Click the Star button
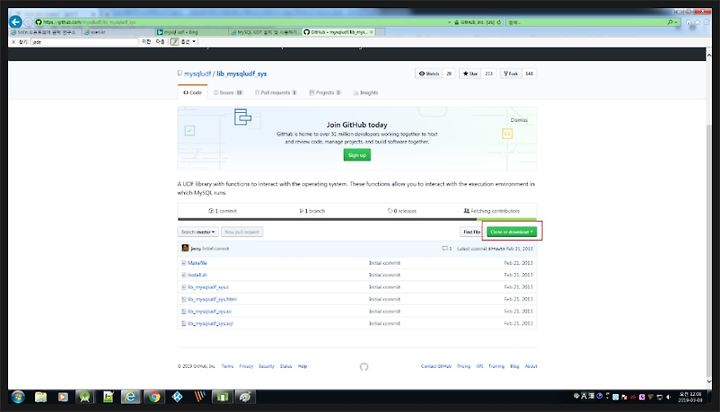This screenshot has width=720, height=412. (x=470, y=73)
